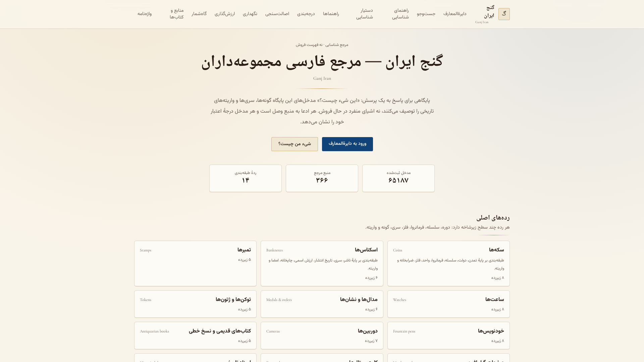Click the منبع مرجع ۳۶۶ stat card
The image size is (644, 362).
(x=322, y=178)
